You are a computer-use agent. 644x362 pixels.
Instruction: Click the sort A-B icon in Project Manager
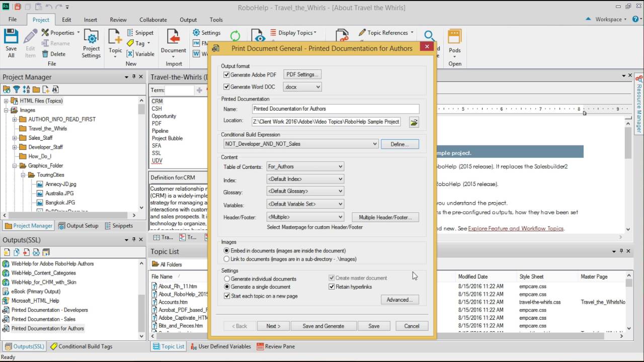pyautogui.click(x=26, y=89)
